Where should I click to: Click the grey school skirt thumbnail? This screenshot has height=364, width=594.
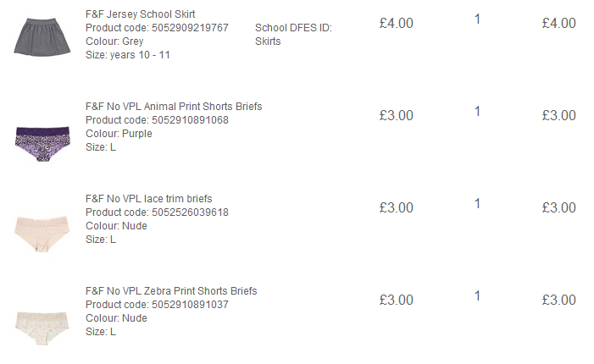tap(42, 36)
